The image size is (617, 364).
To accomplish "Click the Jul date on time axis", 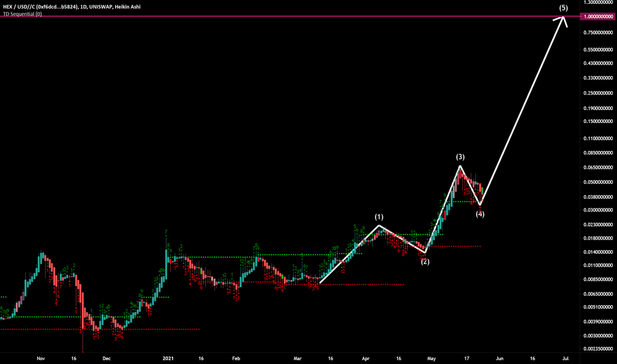I will click(565, 359).
